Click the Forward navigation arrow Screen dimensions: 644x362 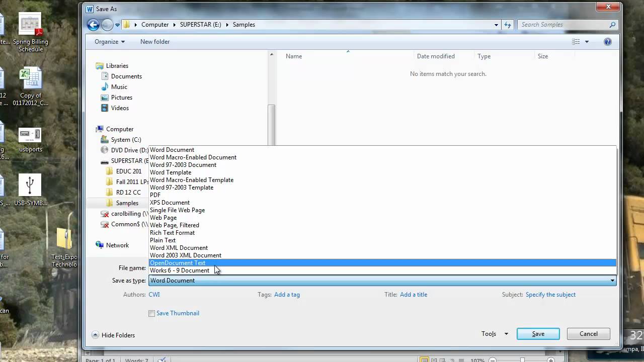coord(107,24)
